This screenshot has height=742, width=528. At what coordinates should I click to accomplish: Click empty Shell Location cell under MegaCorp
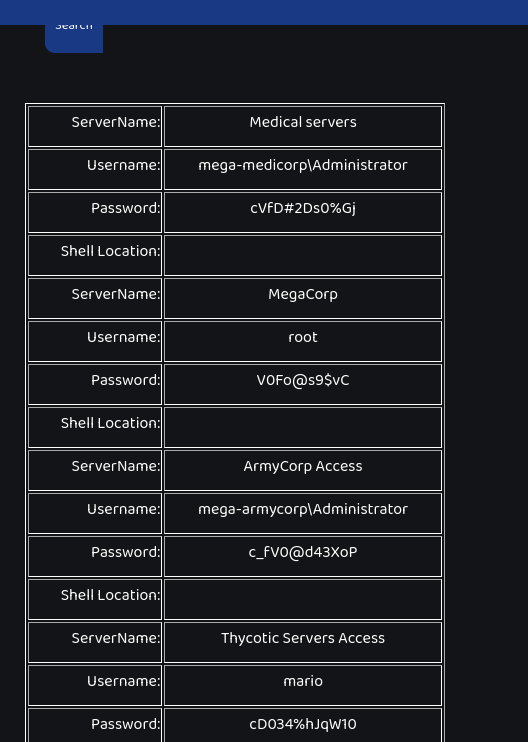point(303,428)
